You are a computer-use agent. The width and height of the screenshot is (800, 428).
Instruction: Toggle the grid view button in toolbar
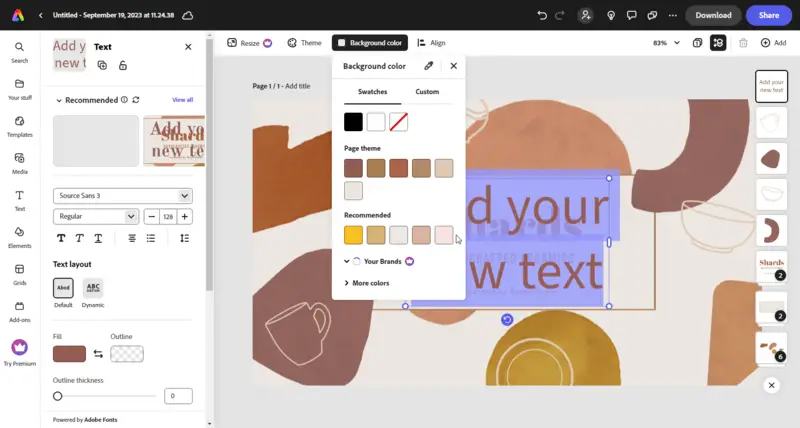click(x=718, y=43)
